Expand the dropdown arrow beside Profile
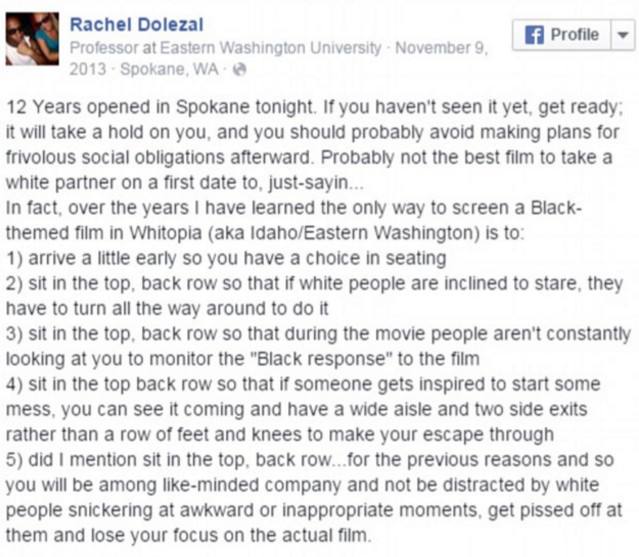639x557 pixels. pos(623,35)
